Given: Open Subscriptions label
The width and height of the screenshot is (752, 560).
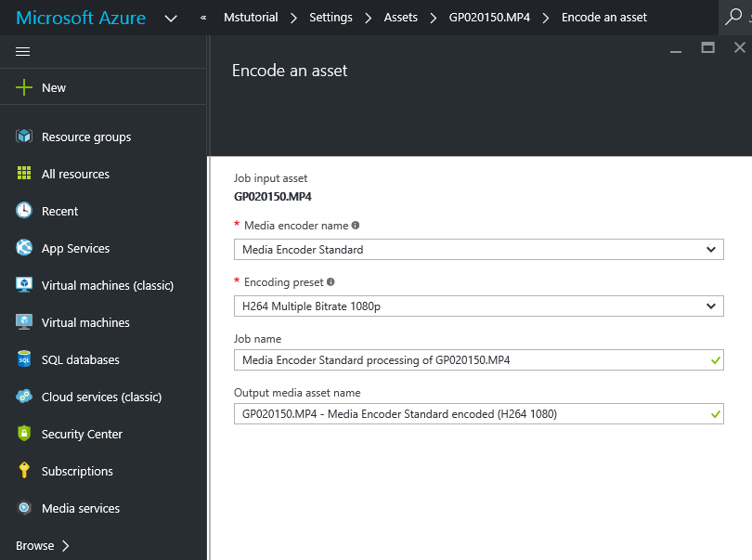Looking at the screenshot, I should pos(77,471).
